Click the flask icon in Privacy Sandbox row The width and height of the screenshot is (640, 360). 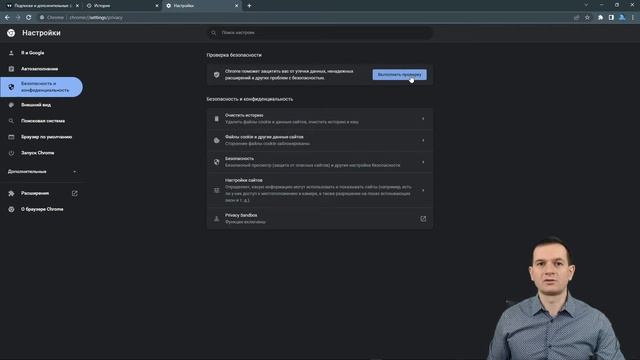point(217,219)
